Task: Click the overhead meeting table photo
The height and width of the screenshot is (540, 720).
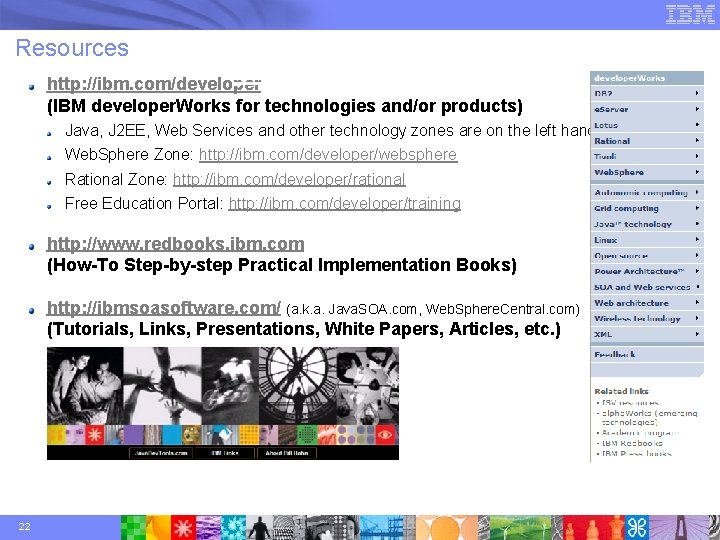Action: 368,386
